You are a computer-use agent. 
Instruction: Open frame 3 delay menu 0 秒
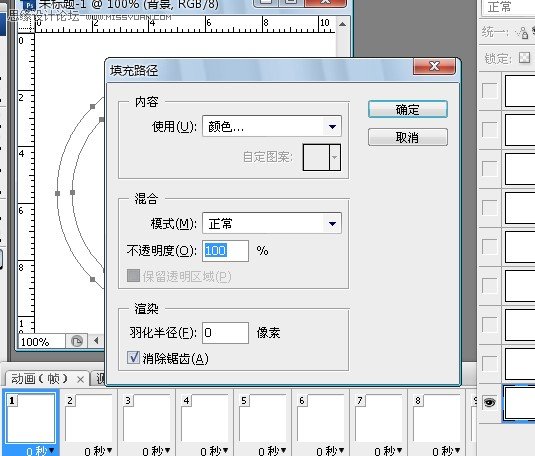(x=156, y=451)
